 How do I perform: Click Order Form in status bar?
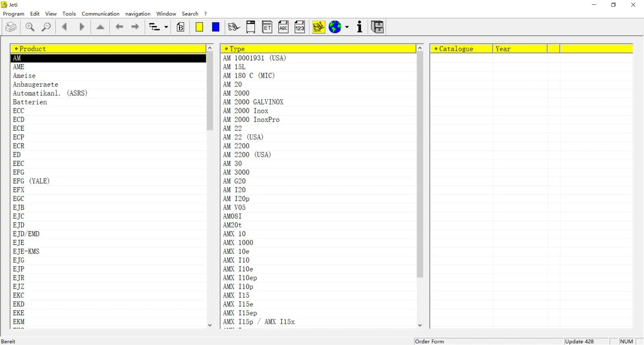point(429,341)
